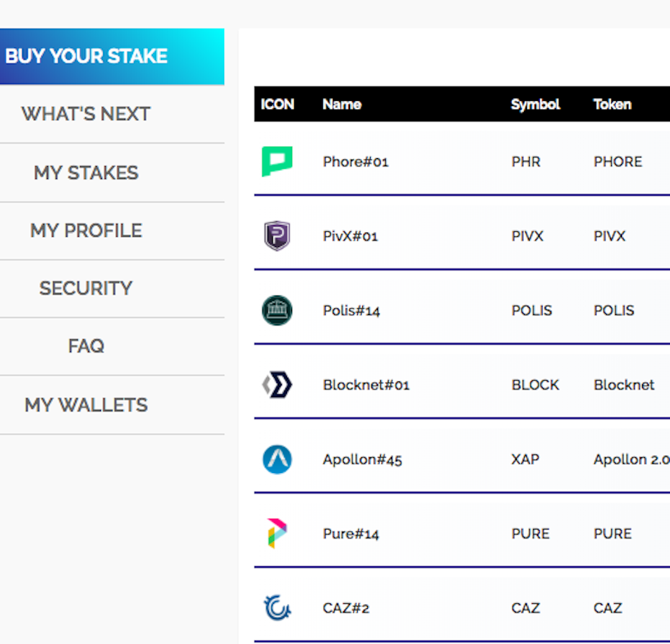
Task: Click the blue Apollon coin icon
Action: (277, 459)
